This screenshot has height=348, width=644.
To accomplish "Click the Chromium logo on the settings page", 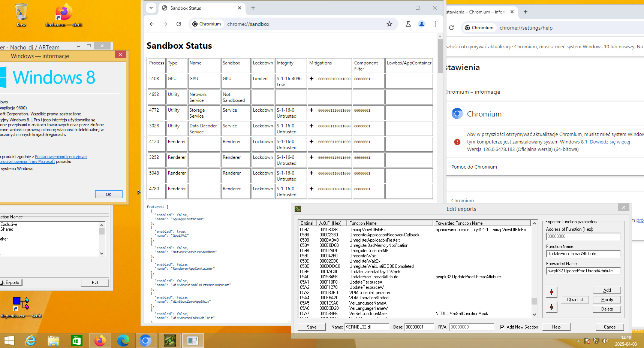I will (457, 114).
